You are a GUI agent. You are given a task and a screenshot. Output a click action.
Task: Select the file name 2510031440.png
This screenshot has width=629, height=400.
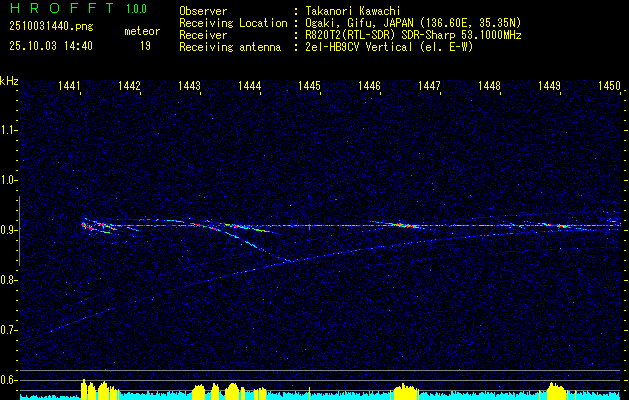[x=51, y=27]
